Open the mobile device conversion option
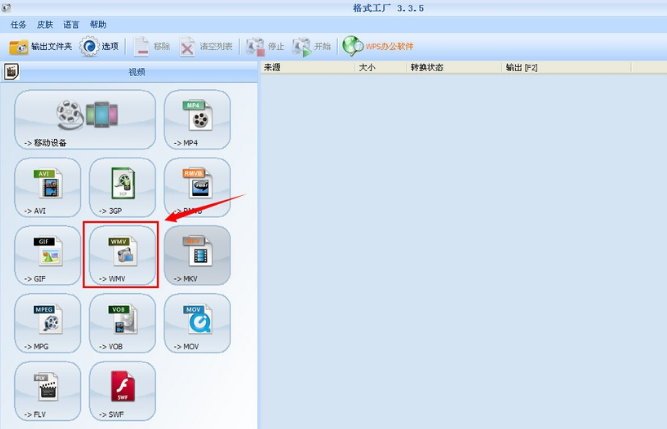The height and width of the screenshot is (429, 667). point(85,119)
